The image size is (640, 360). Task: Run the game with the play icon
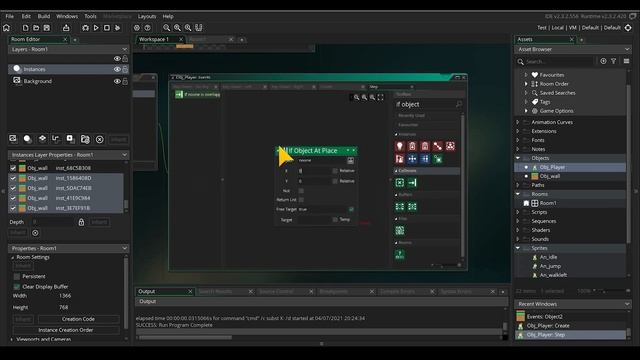pos(96,28)
